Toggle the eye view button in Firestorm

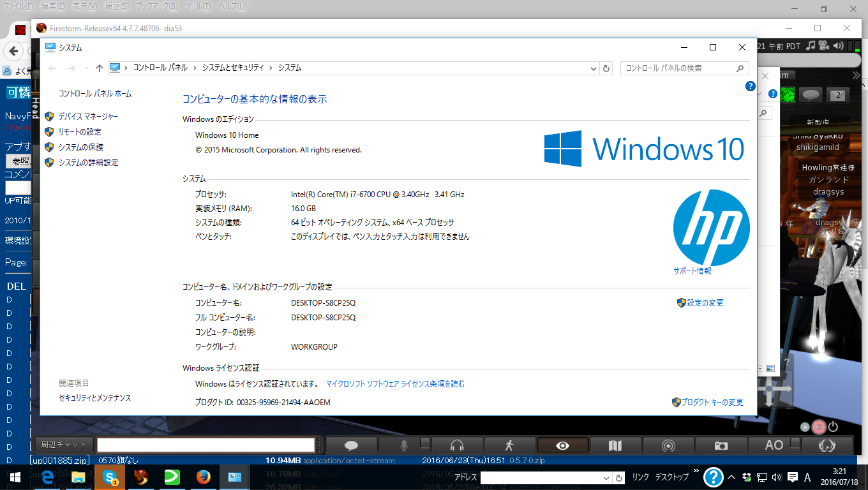click(562, 445)
